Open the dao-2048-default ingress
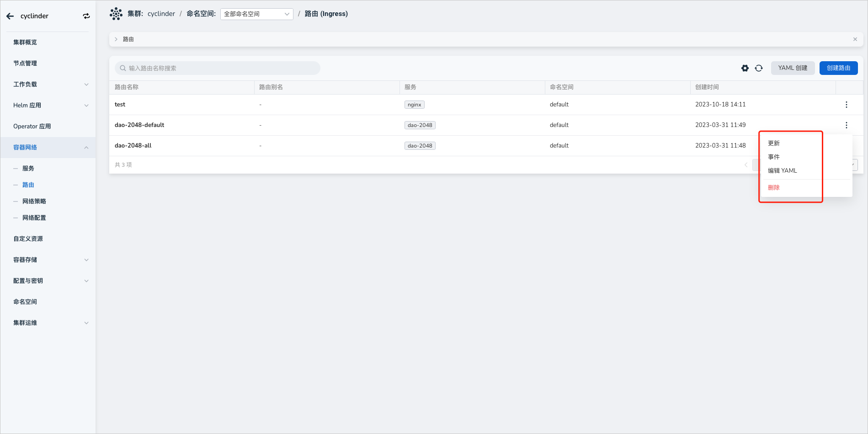The height and width of the screenshot is (434, 868). pyautogui.click(x=139, y=125)
